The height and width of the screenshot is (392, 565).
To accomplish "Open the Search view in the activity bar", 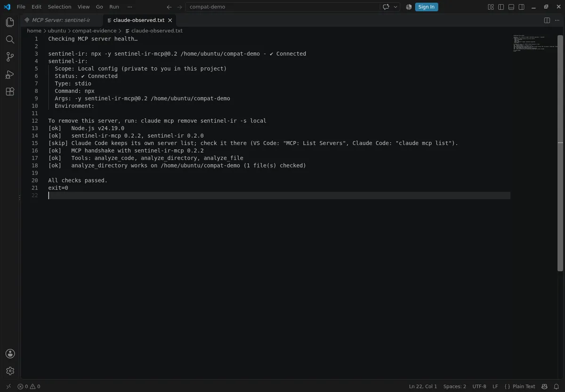I will [x=10, y=40].
